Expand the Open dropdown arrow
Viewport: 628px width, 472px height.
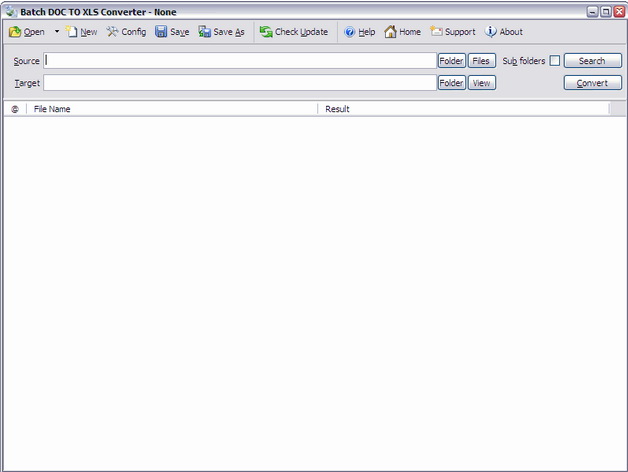tap(57, 32)
